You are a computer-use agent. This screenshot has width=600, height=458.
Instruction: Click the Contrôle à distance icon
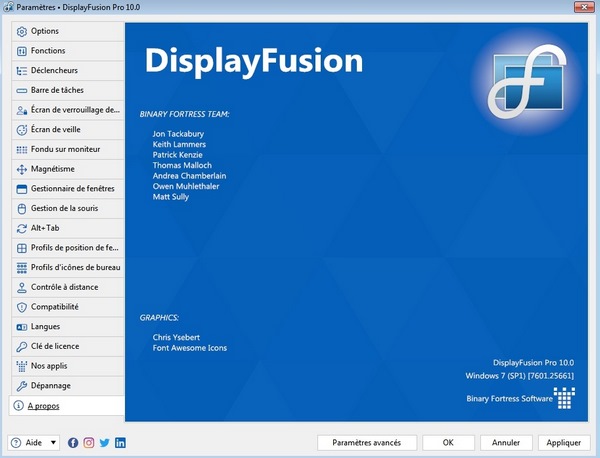pyautogui.click(x=22, y=287)
